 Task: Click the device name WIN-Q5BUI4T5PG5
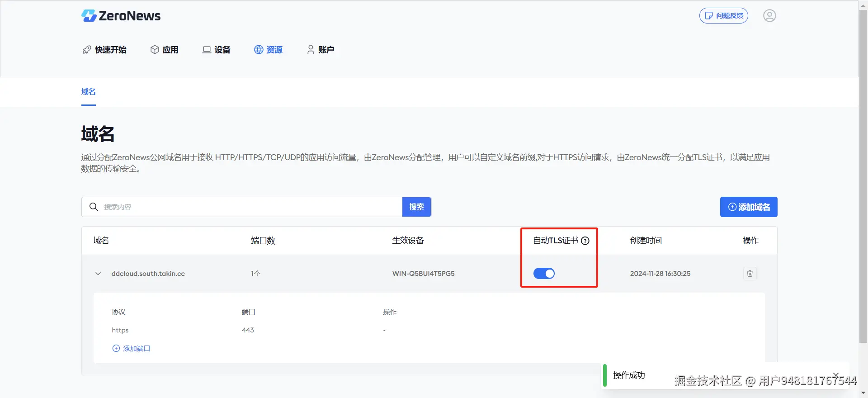click(424, 274)
